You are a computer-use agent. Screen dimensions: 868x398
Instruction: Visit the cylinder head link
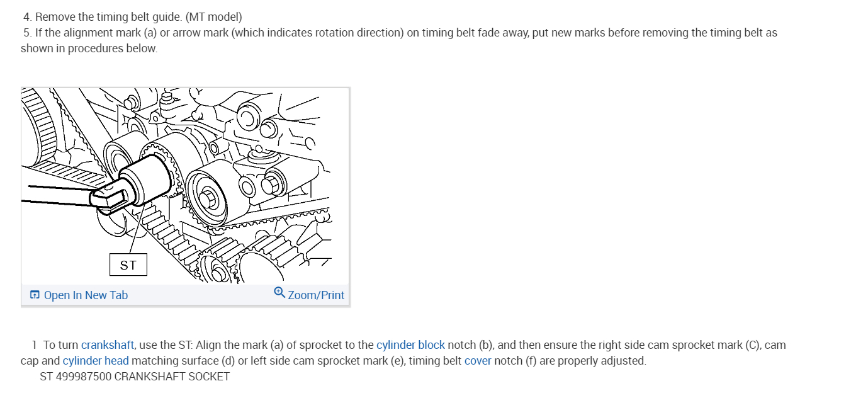pyautogui.click(x=96, y=361)
